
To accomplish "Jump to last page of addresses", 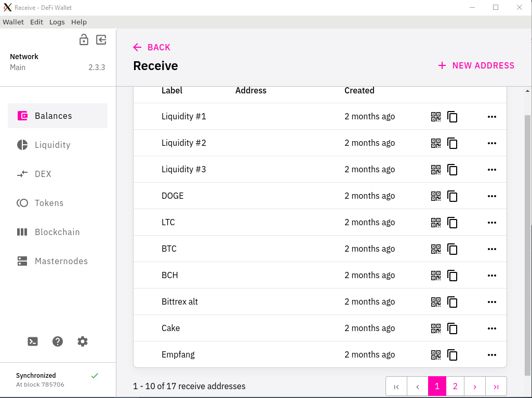I will [496, 386].
